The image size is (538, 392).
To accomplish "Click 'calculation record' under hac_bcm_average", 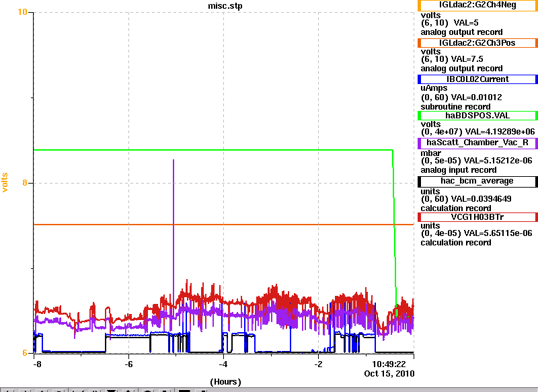I will 456,208.
